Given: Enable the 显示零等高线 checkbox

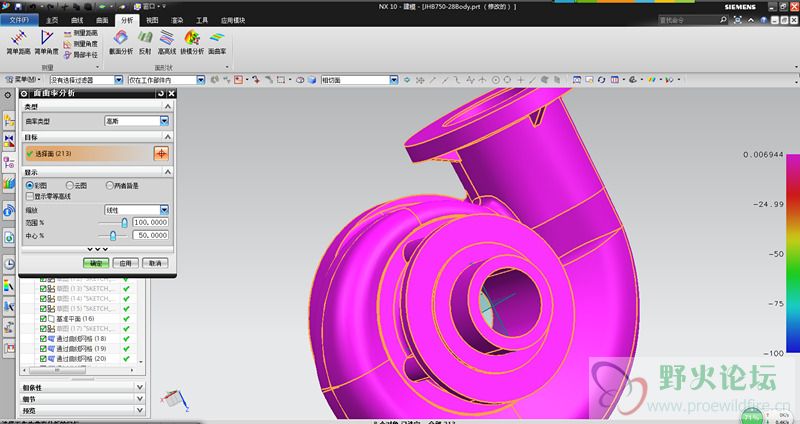Looking at the screenshot, I should tap(29, 196).
